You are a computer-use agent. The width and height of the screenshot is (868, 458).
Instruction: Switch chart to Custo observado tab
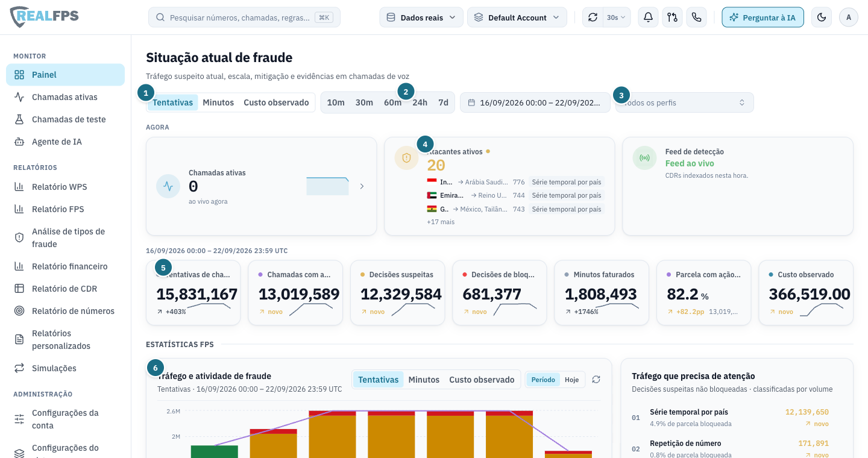482,380
